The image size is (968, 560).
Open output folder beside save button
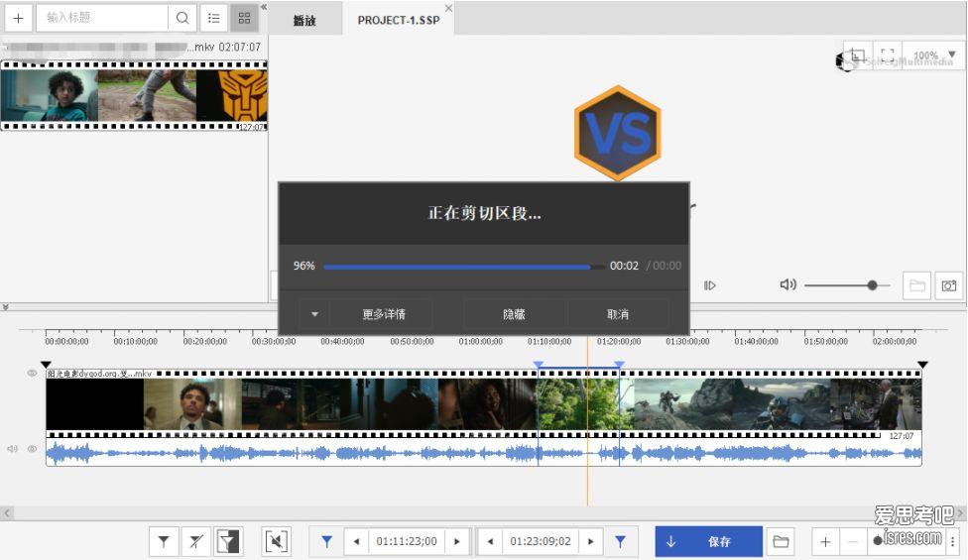(781, 541)
